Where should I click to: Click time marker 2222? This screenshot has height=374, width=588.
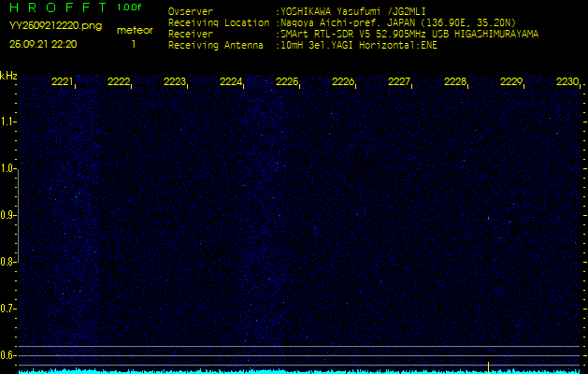pos(119,81)
